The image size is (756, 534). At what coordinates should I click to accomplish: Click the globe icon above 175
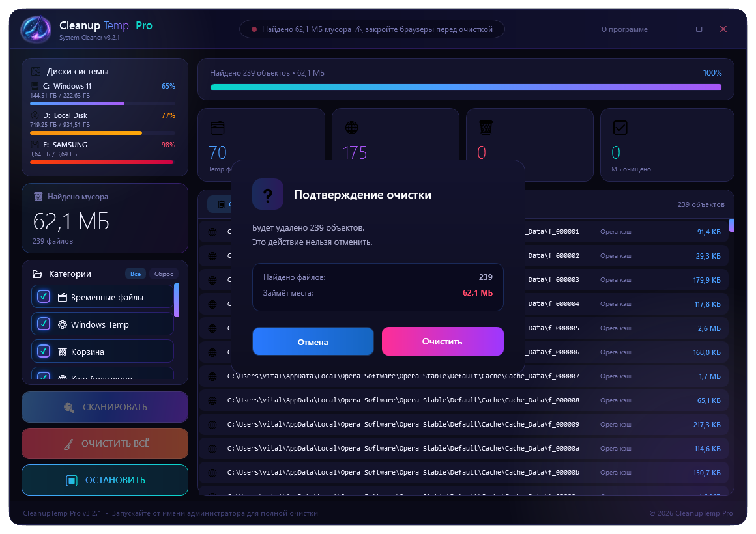(351, 128)
